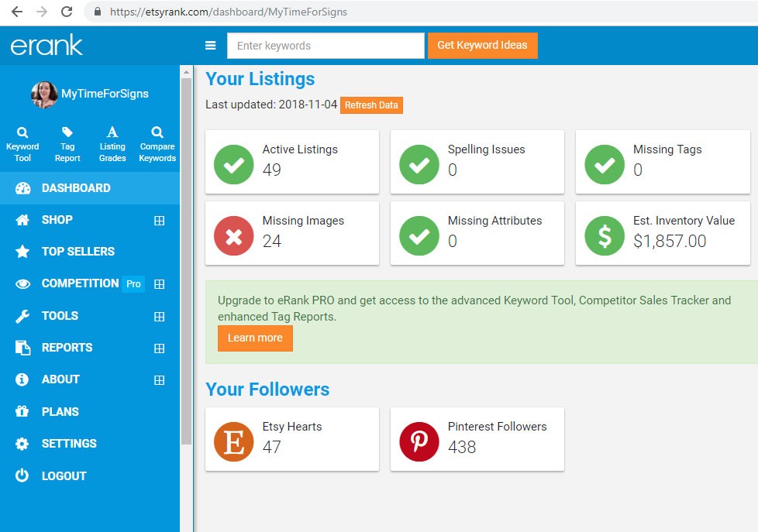This screenshot has width=758, height=532.
Task: Expand the Competition submenu
Action: (x=159, y=284)
